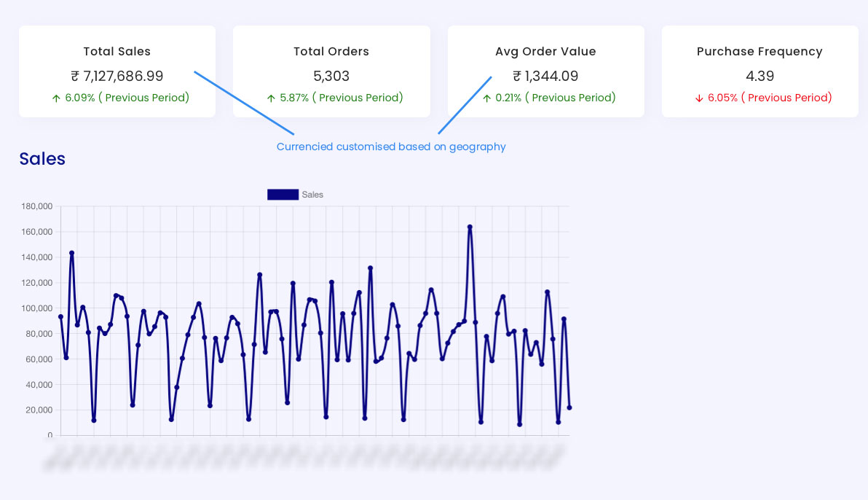Click the up arrow beside 5.87% in Total Orders
The image size is (868, 500).
(271, 98)
